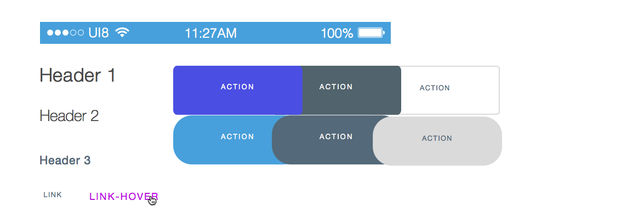Open the small gray LINK text

click(x=53, y=195)
